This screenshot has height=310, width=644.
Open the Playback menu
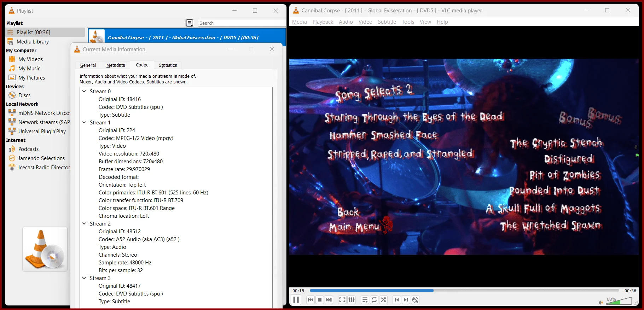pos(323,22)
